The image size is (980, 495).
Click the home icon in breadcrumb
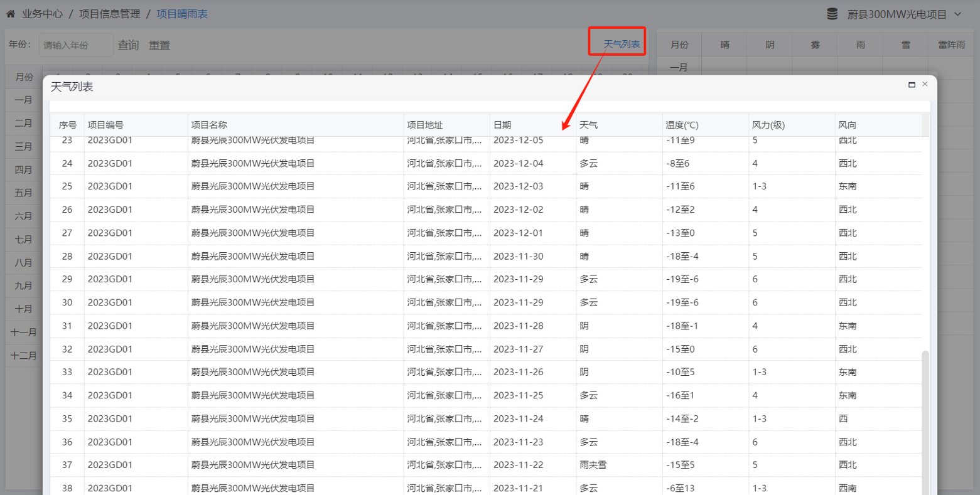tap(11, 13)
